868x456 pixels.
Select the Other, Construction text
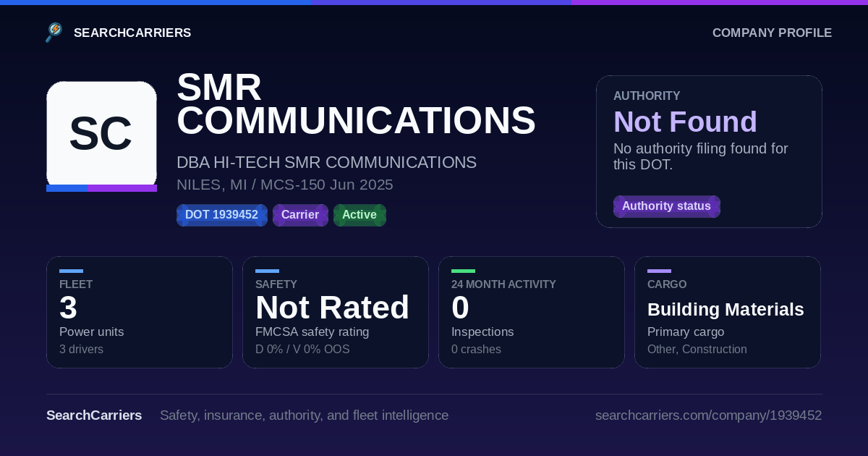coord(697,350)
